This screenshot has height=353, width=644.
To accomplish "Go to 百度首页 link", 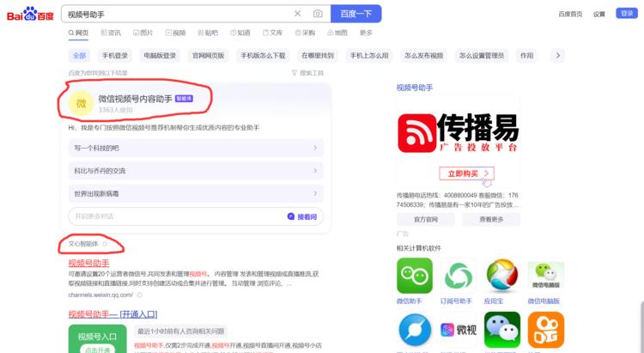I will pos(570,14).
